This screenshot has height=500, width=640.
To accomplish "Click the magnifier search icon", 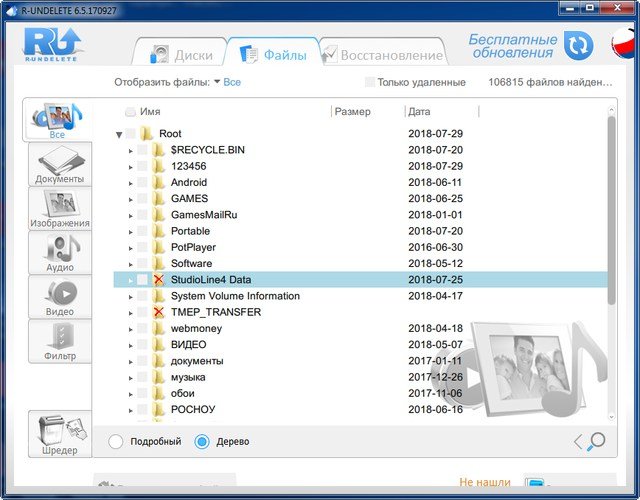I will 596,441.
